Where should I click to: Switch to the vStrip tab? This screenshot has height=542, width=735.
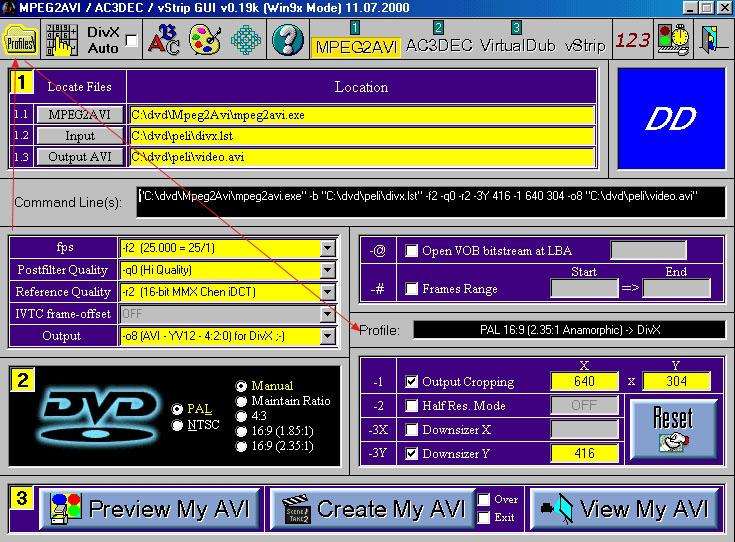point(585,45)
